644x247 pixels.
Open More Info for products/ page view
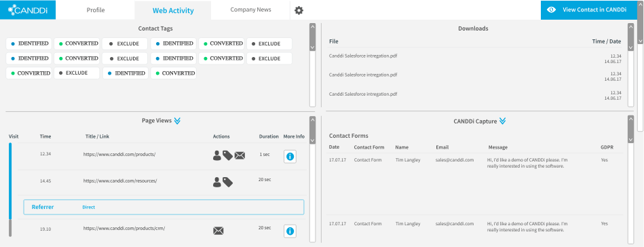click(x=290, y=157)
